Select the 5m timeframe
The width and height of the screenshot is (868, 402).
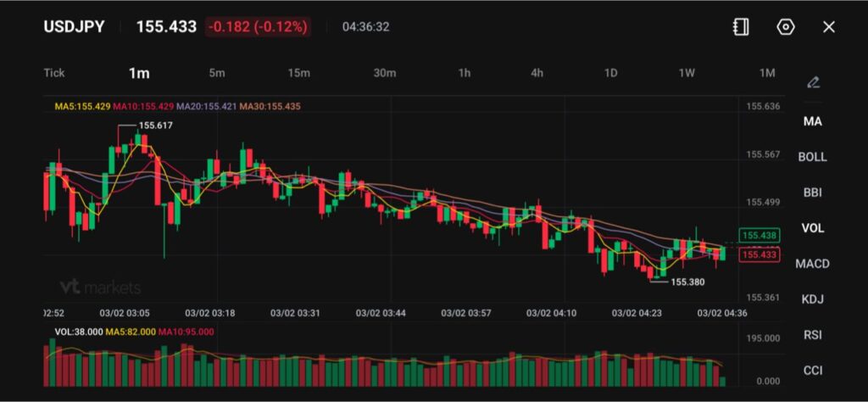click(217, 73)
